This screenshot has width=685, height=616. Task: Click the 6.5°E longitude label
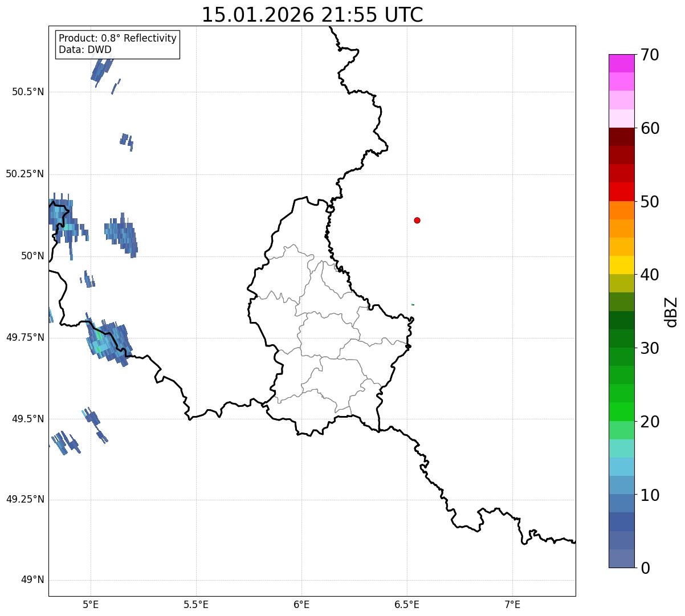pyautogui.click(x=407, y=604)
